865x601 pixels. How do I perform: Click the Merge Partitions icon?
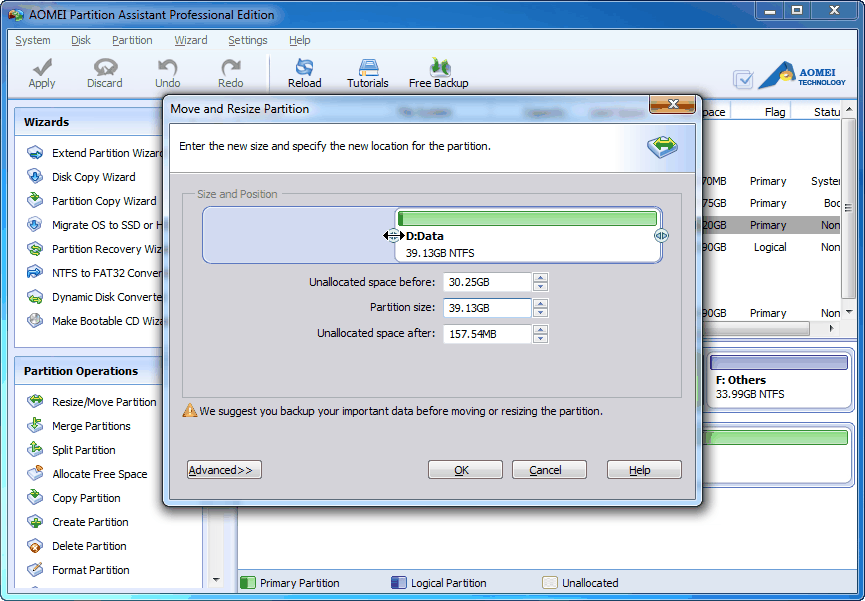tap(35, 426)
